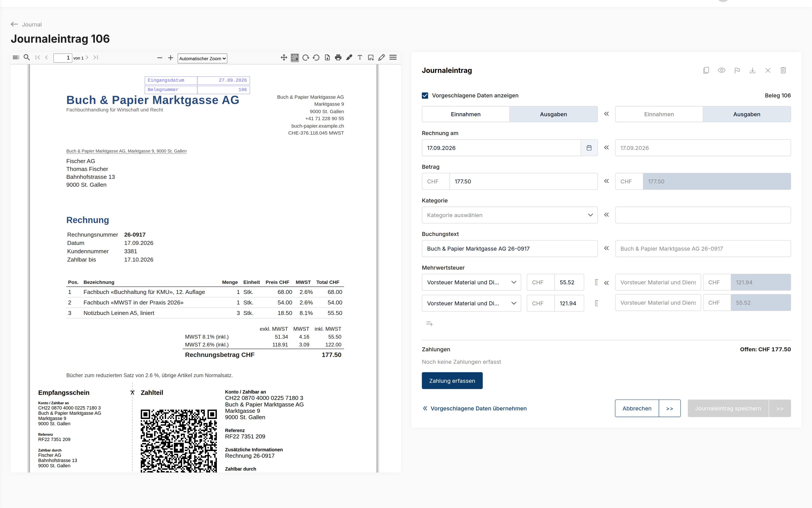Toggle the PDF viewer sidebar
The image size is (812, 508).
click(16, 57)
